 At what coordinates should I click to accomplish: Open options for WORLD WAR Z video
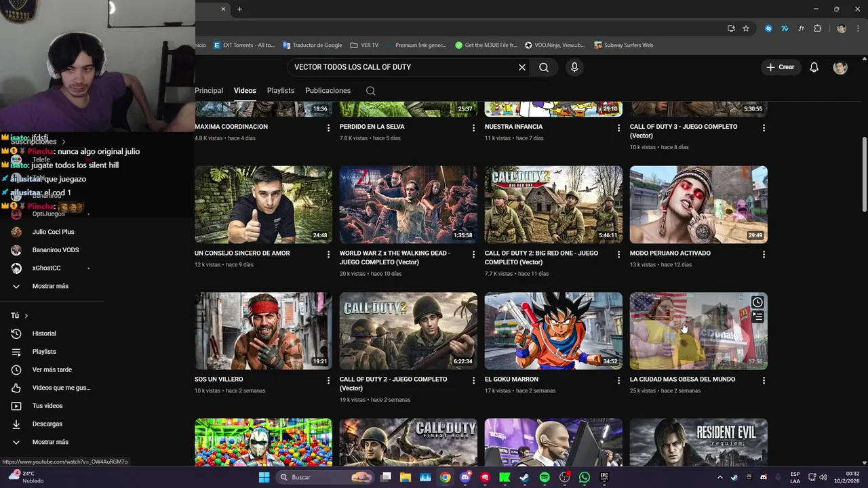[x=474, y=254]
